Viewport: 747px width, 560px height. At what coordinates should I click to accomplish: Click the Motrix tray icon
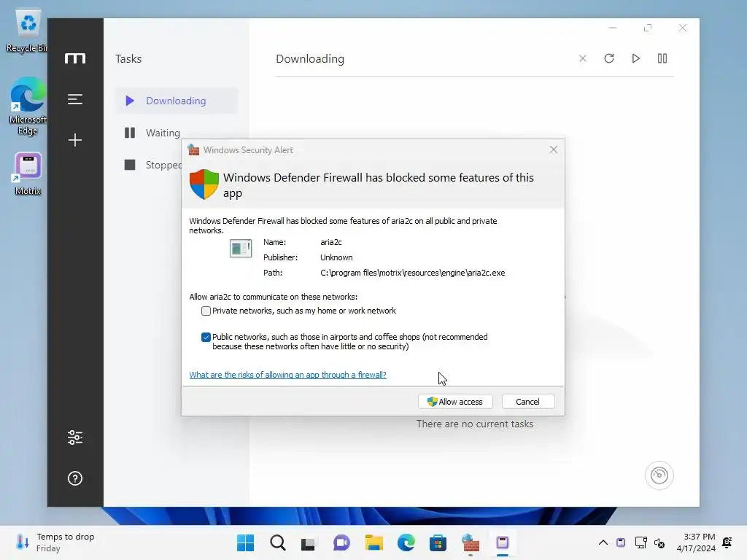pos(621,542)
